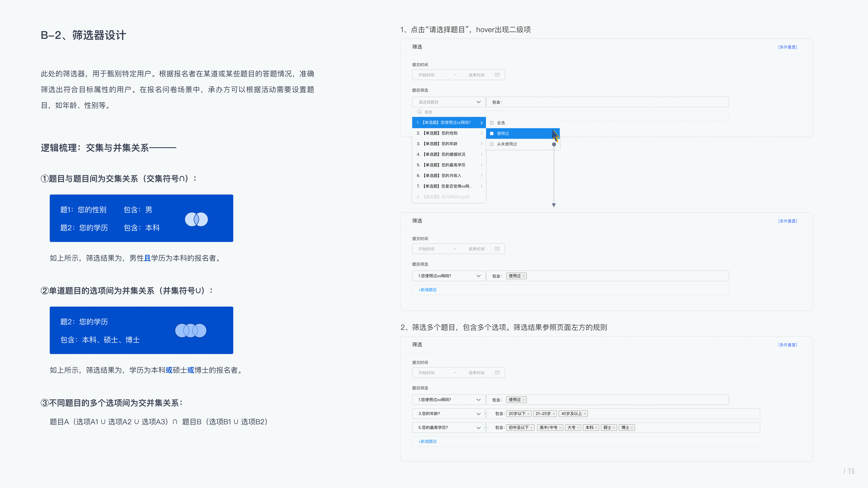Check the 从未使用过 option
Image resolution: width=868 pixels, height=488 pixels.
pos(492,144)
